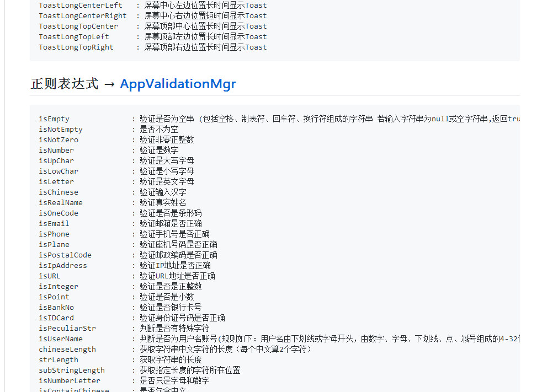Click isEmpty in the code block
Image resolution: width=542 pixels, height=392 pixels.
[54, 119]
